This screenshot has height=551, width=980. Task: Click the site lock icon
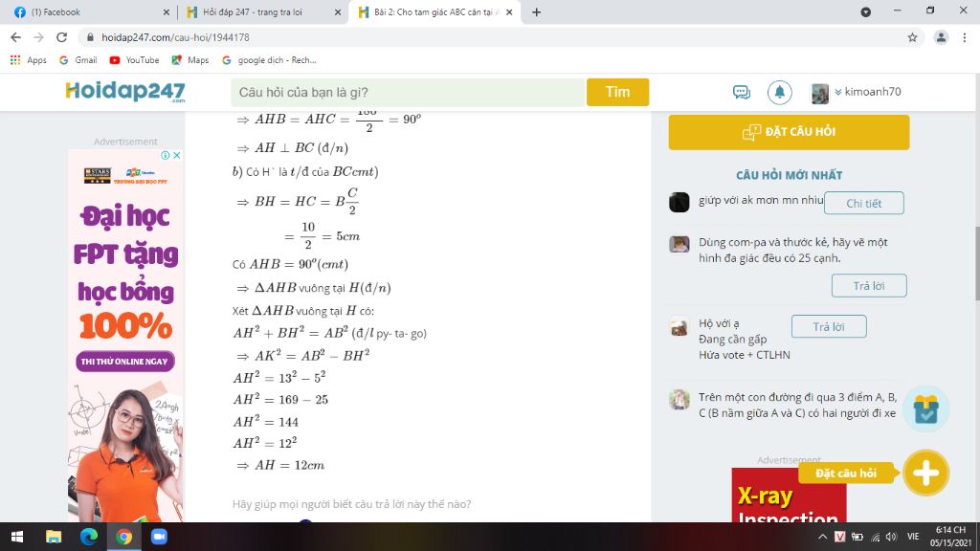(x=90, y=37)
